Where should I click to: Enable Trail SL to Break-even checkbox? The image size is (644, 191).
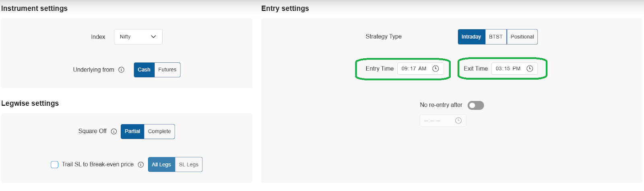click(55, 164)
